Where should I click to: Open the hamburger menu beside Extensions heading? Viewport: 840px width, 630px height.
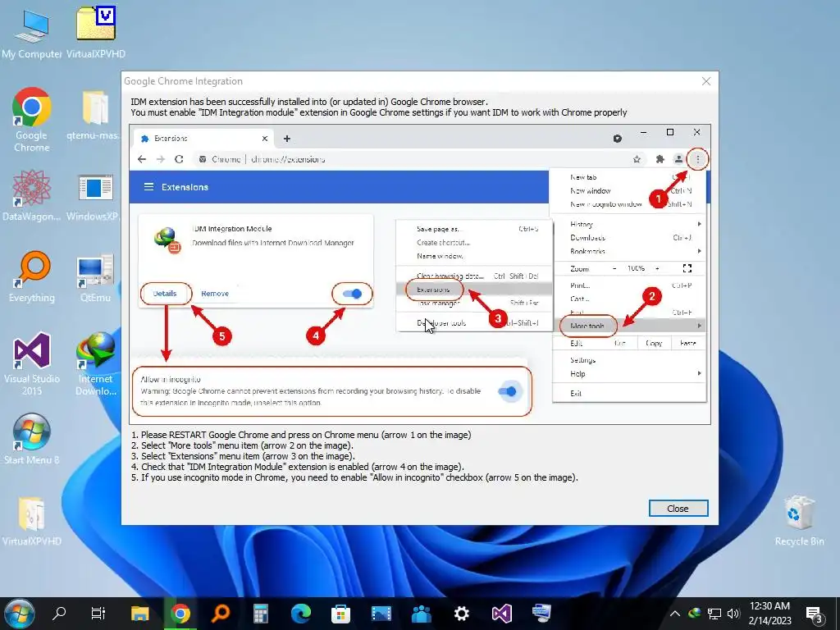[x=149, y=187]
